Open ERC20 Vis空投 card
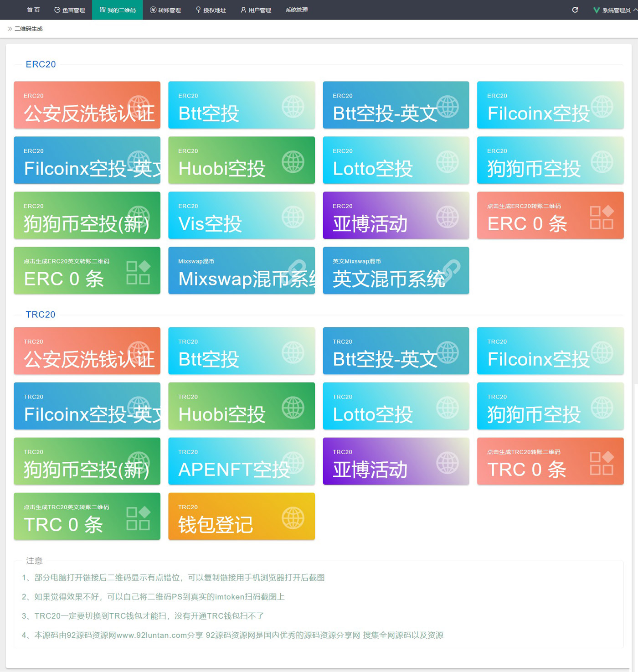The image size is (638, 672). coord(242,215)
